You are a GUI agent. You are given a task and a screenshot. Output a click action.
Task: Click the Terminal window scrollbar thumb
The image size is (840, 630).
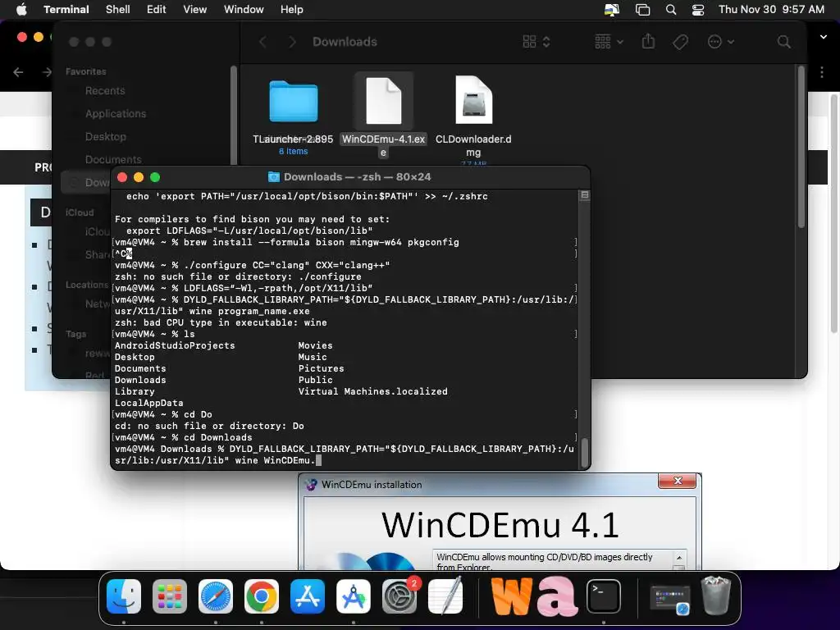[584, 453]
